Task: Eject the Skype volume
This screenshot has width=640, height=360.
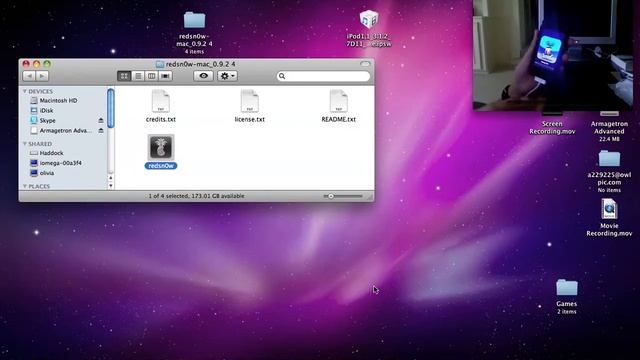Action: click(101, 120)
